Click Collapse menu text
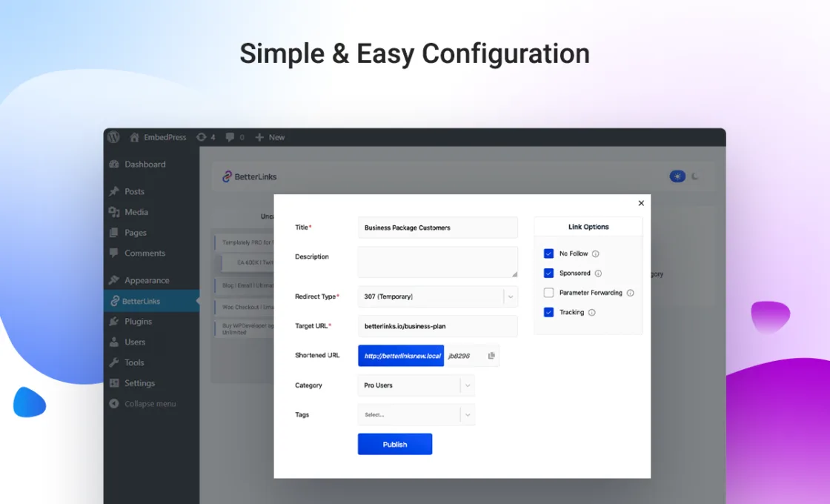This screenshot has width=830, height=504. [x=150, y=403]
